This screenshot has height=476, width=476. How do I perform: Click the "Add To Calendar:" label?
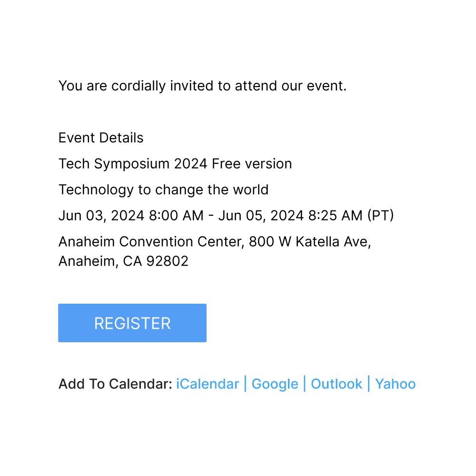[x=115, y=384]
